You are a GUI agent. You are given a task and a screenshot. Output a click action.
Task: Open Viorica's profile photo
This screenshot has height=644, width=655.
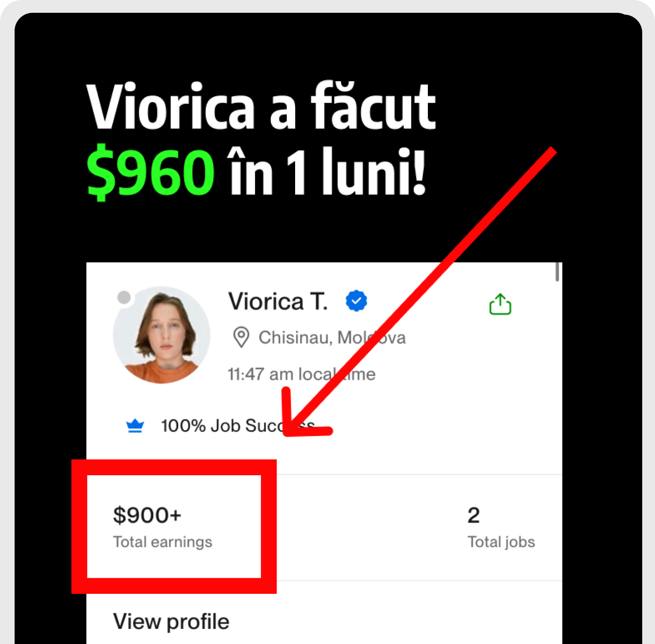pos(162,335)
